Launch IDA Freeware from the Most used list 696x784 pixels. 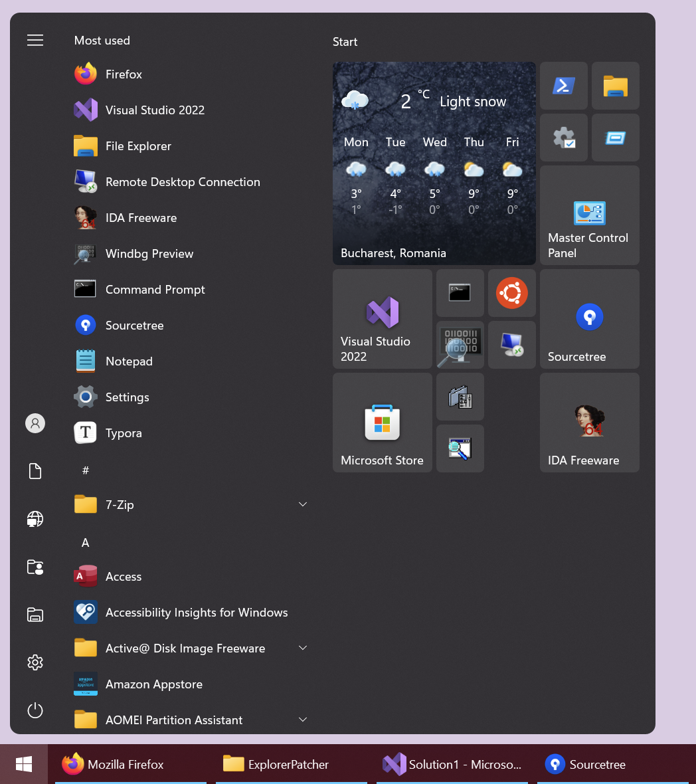pos(191,218)
